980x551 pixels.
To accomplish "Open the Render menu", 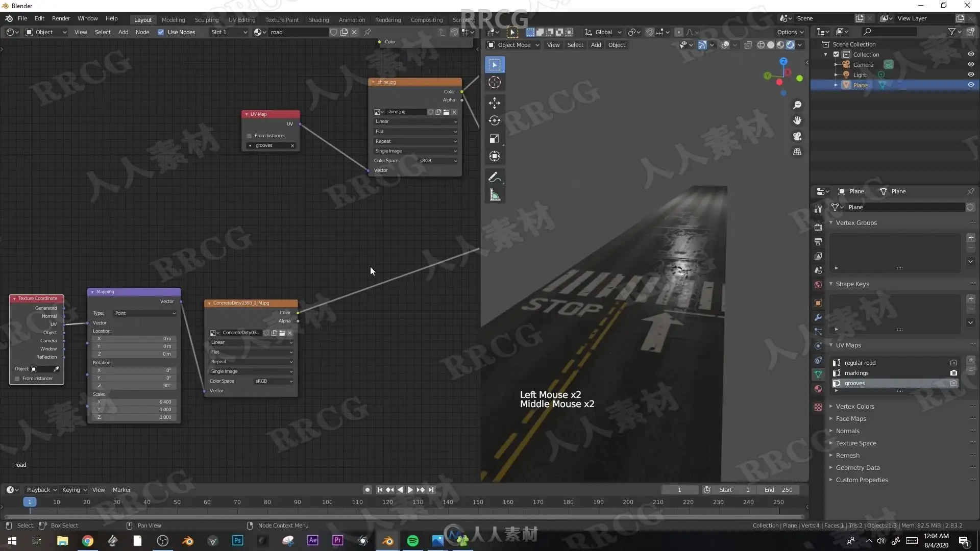I will [61, 18].
